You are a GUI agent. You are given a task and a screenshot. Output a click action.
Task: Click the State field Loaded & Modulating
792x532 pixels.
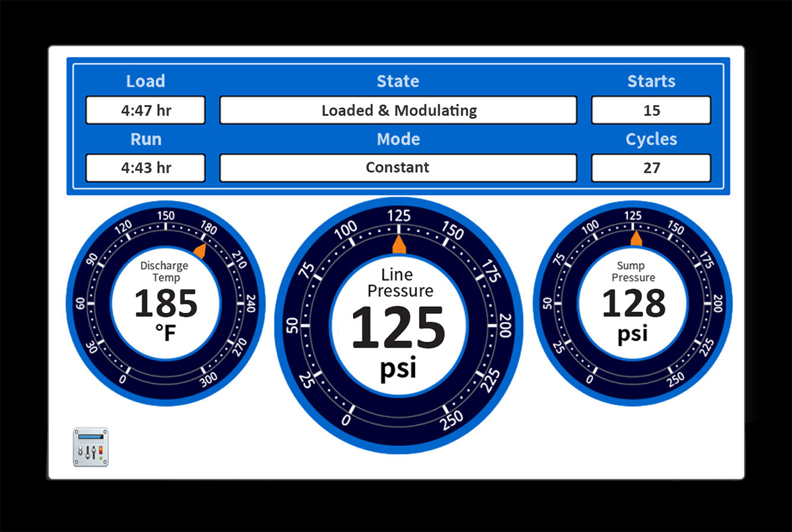(x=398, y=111)
